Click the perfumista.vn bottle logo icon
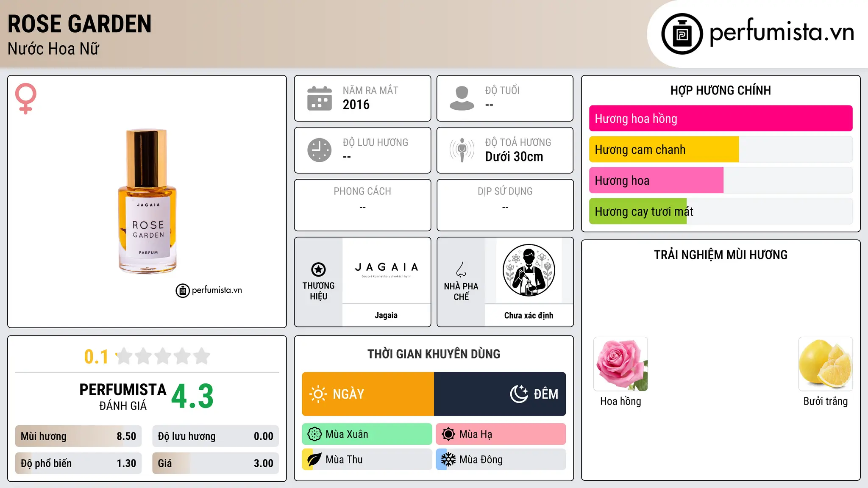The height and width of the screenshot is (488, 868). (682, 34)
